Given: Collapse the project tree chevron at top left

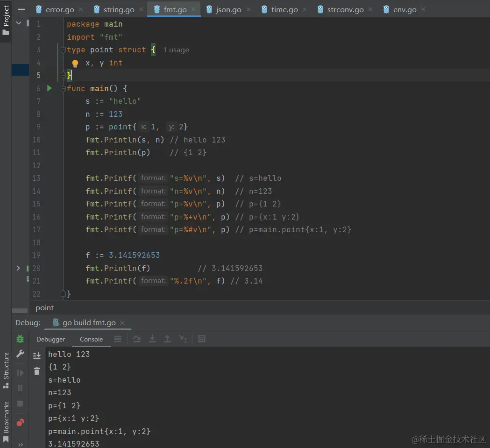Looking at the screenshot, I should click(x=19, y=22).
